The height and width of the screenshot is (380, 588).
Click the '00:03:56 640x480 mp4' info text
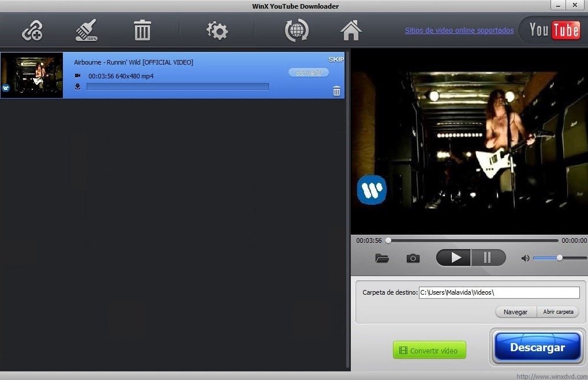pyautogui.click(x=121, y=76)
